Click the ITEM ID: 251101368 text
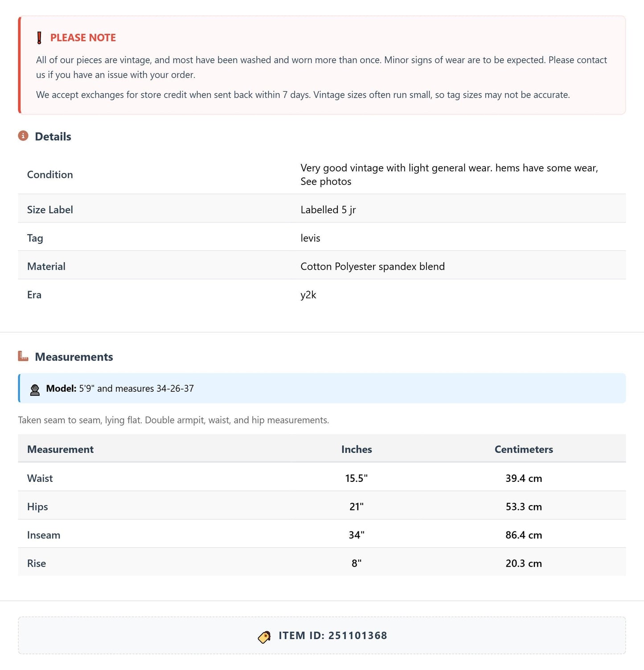Image resolution: width=644 pixels, height=670 pixels. (333, 636)
